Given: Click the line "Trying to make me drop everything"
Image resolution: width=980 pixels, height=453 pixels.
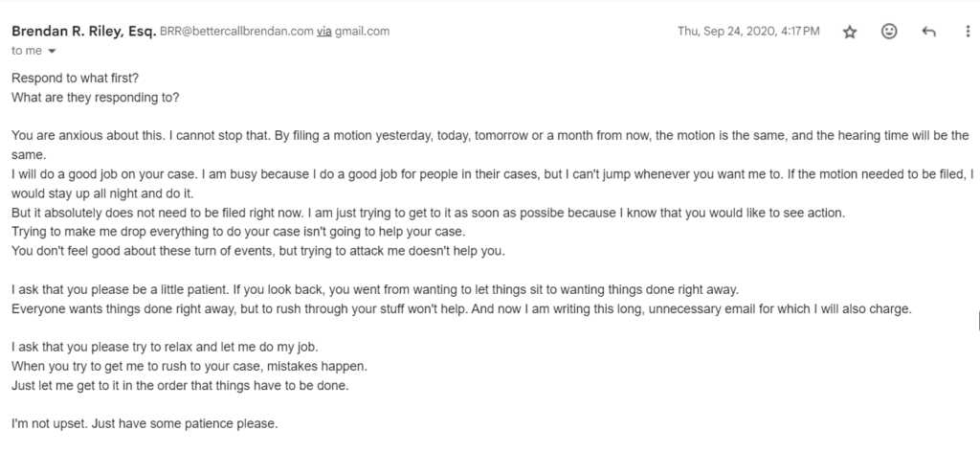Looking at the screenshot, I should click(238, 232).
